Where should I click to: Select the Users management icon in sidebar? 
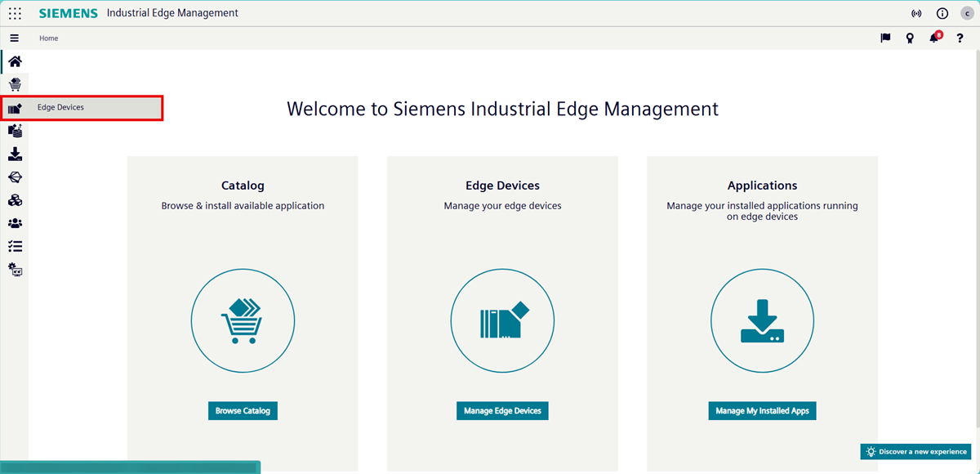pos(15,222)
